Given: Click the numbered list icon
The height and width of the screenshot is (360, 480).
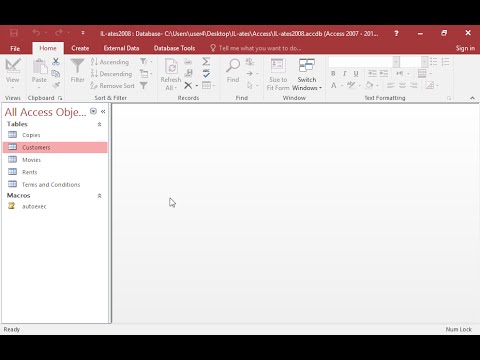Looking at the screenshot, I should tap(446, 62).
